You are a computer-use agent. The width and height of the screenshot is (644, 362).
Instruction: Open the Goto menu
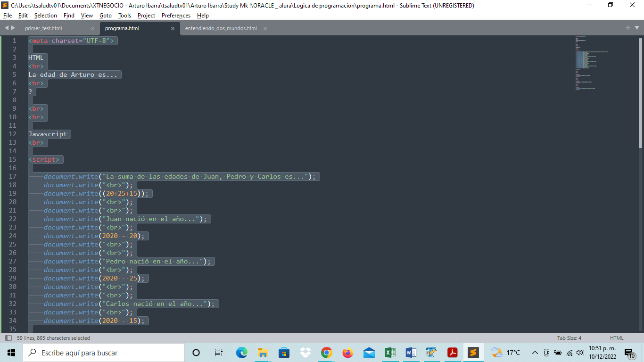[106, 16]
